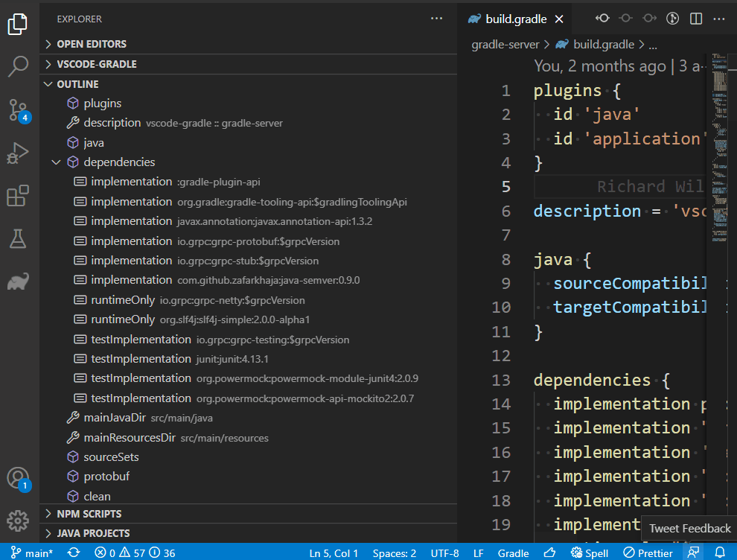This screenshot has width=737, height=560.
Task: Change indentation via Spaces: 2
Action: 395,553
